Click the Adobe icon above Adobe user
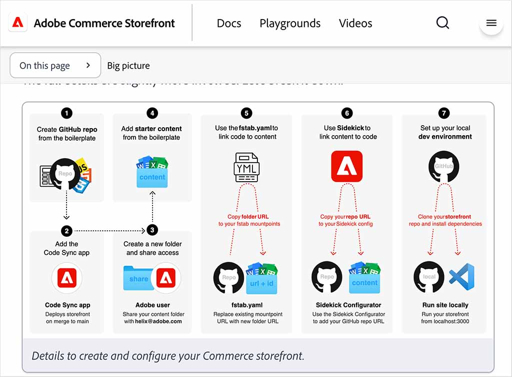The width and height of the screenshot is (512, 377). (x=166, y=278)
